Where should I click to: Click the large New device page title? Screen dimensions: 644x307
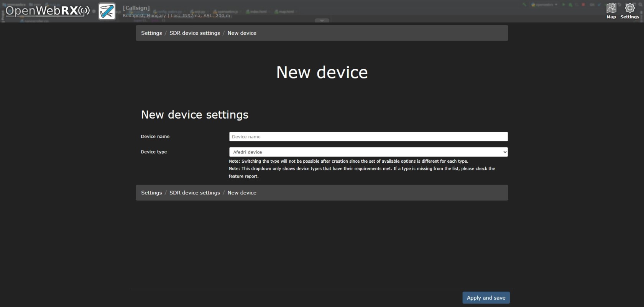(322, 72)
